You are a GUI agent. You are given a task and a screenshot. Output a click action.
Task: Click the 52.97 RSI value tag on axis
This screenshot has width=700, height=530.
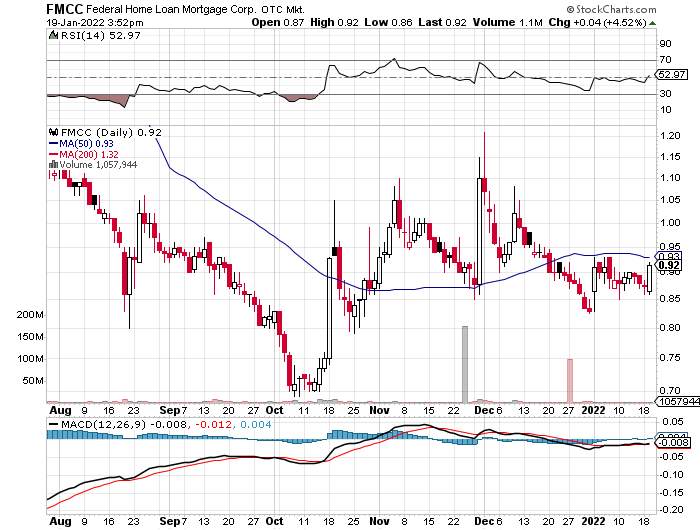coord(671,75)
